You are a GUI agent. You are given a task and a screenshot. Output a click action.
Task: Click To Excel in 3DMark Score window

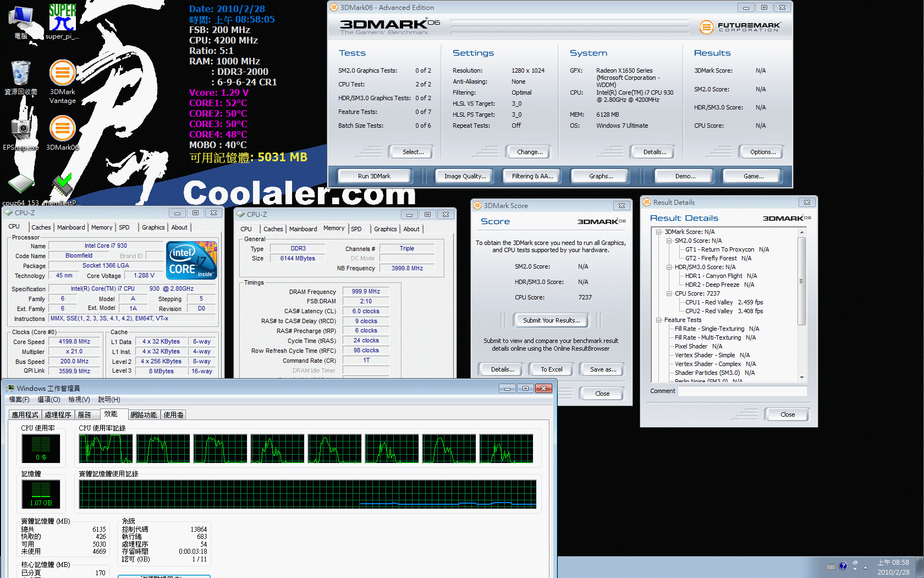(551, 369)
